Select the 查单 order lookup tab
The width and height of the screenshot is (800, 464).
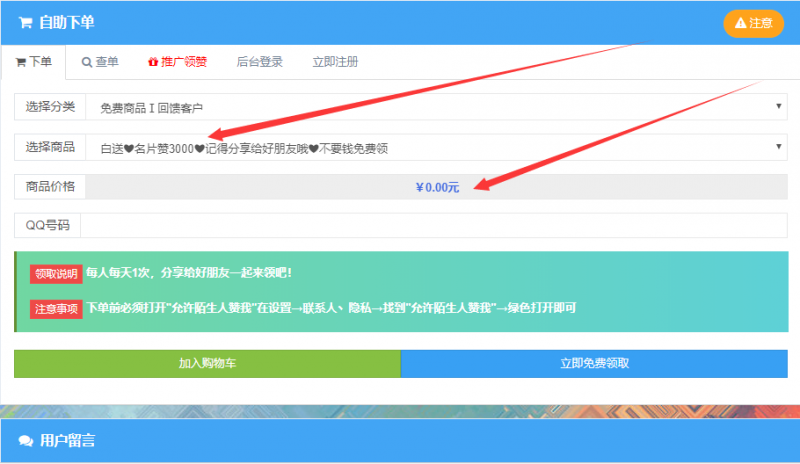(x=100, y=62)
